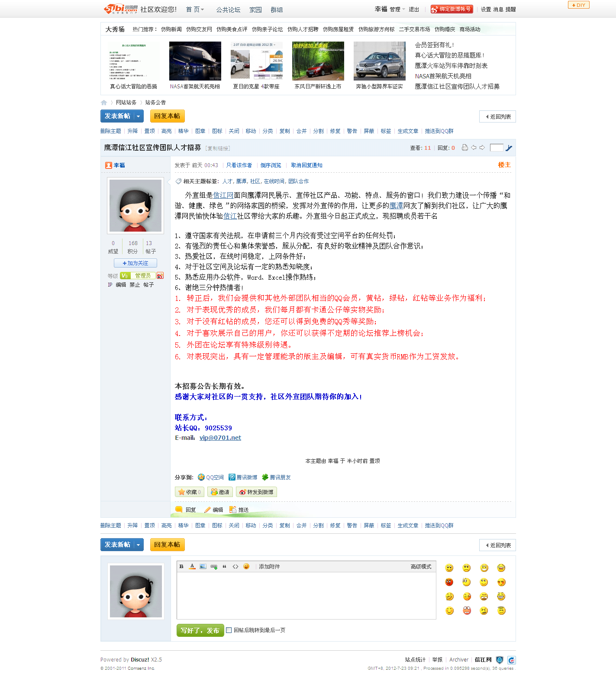Expand the 发表新帖 dropdown arrow above the reply editor
Viewport: 616px width, 694px height.
139,545
